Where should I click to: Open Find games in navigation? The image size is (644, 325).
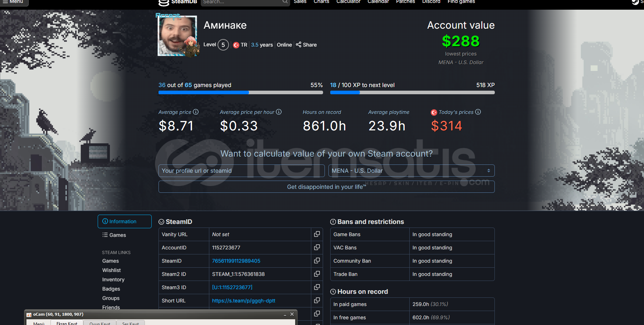[x=461, y=2]
